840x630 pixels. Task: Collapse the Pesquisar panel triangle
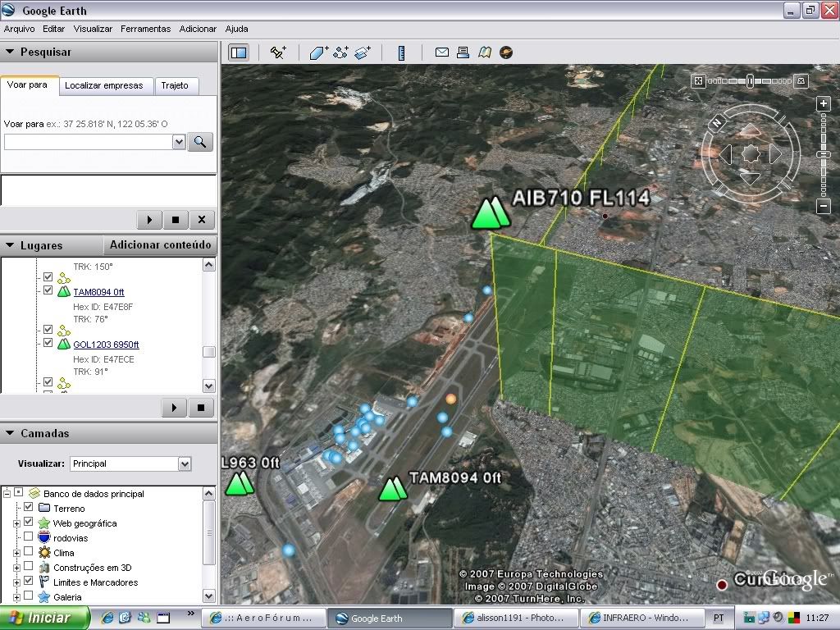10,52
